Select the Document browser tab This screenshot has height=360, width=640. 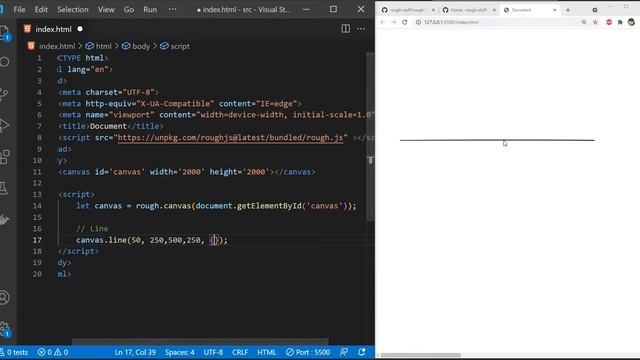pos(529,10)
